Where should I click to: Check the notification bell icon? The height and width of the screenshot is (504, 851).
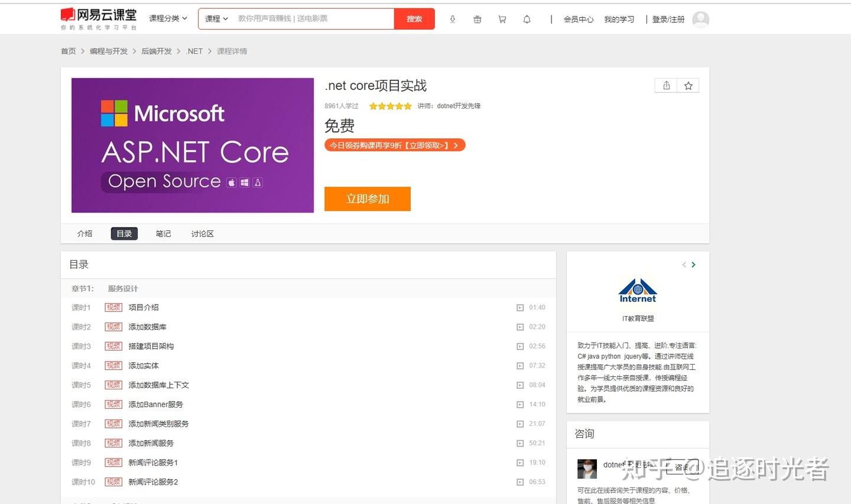pyautogui.click(x=527, y=19)
